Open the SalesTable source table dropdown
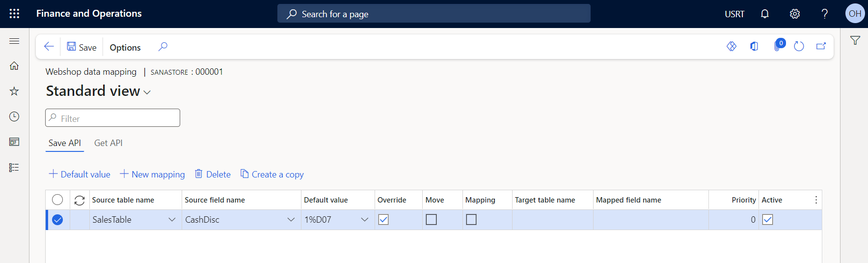868x263 pixels. coord(172,220)
